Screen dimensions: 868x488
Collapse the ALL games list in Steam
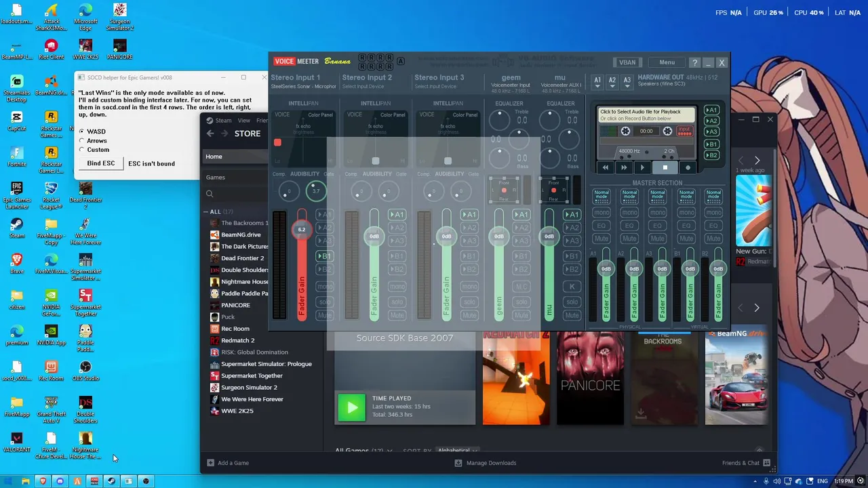point(206,212)
